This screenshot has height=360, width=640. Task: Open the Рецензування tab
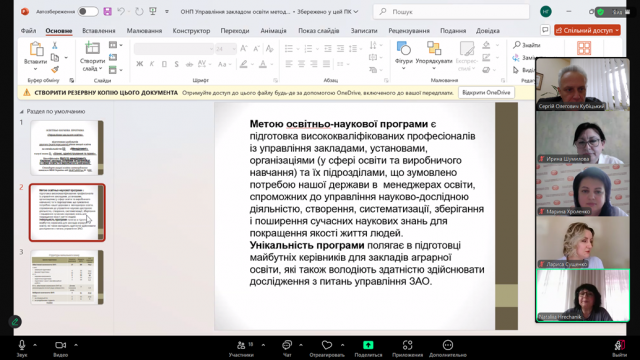[409, 31]
